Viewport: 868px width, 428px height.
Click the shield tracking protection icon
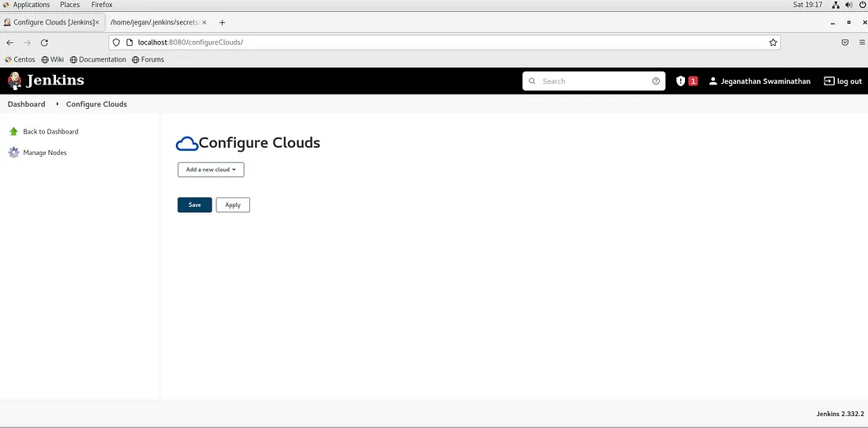[x=116, y=42]
